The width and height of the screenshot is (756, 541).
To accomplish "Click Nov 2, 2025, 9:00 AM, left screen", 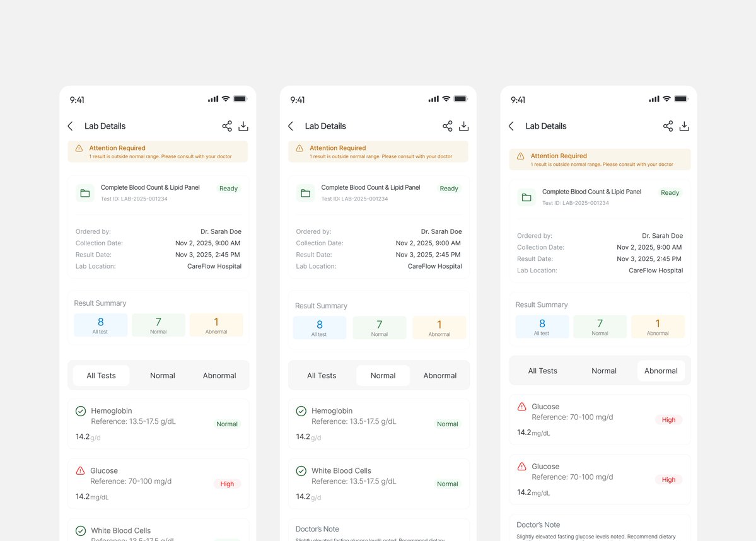I will (x=208, y=243).
